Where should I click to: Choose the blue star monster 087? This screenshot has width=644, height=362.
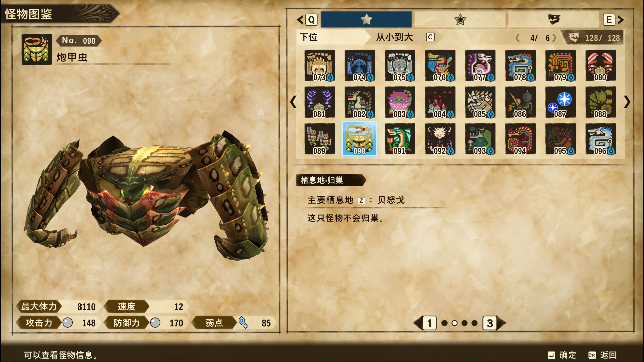coord(560,102)
